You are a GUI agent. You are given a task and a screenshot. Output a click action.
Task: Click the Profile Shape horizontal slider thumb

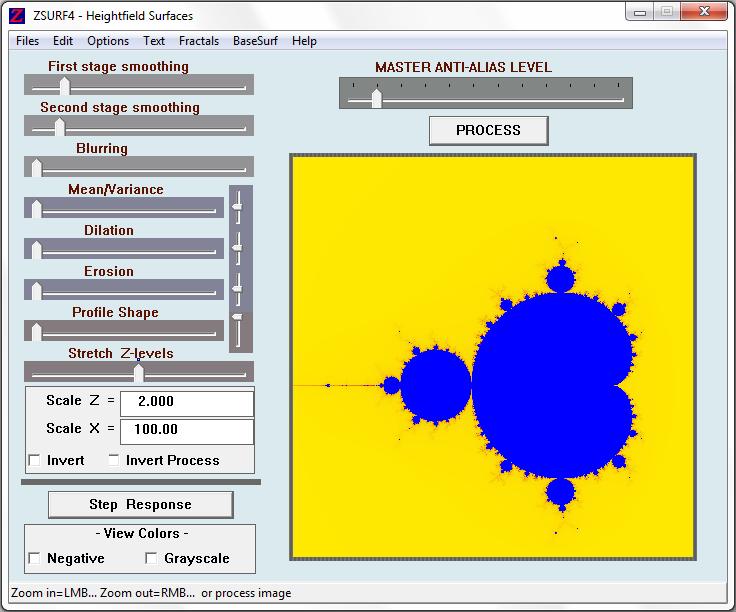click(x=36, y=332)
